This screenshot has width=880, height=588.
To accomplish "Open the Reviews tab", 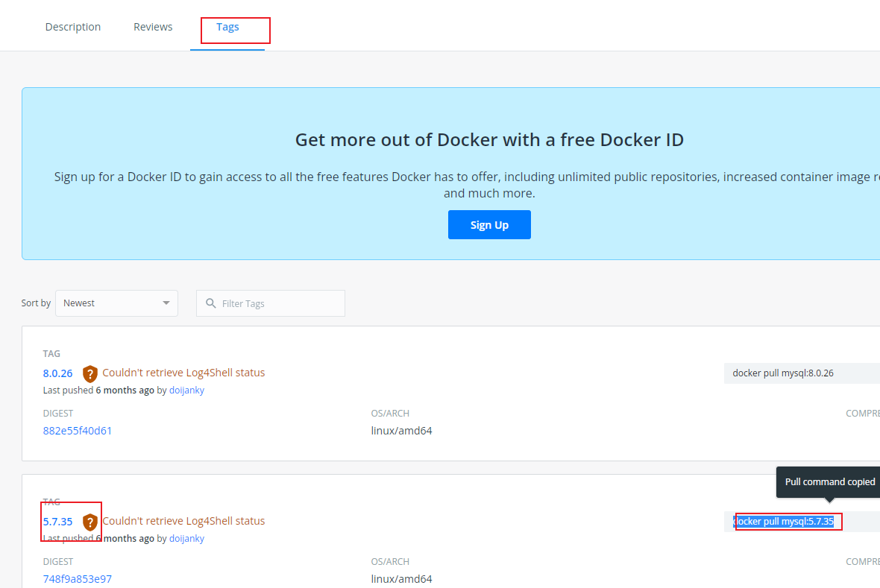I will [153, 27].
